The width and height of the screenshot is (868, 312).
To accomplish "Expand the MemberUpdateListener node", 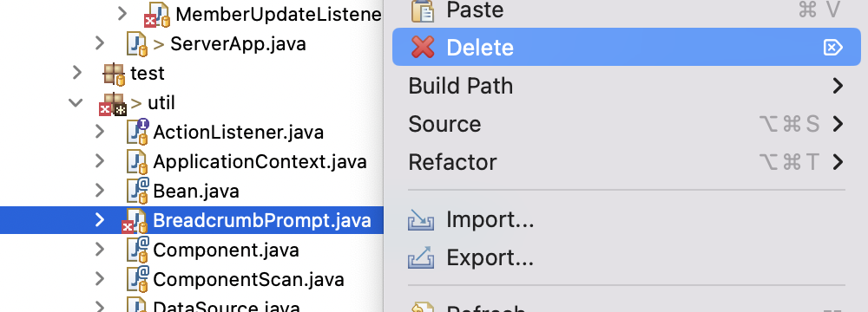I will tap(123, 14).
